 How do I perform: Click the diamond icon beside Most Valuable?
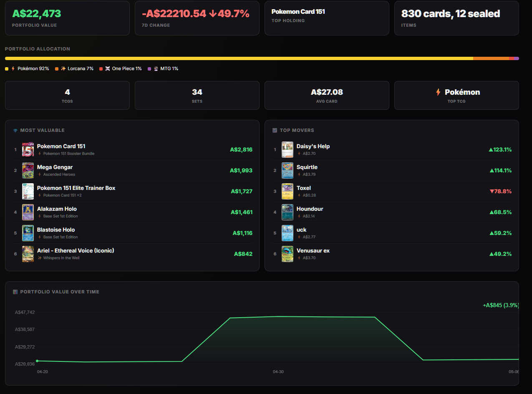pyautogui.click(x=15, y=130)
